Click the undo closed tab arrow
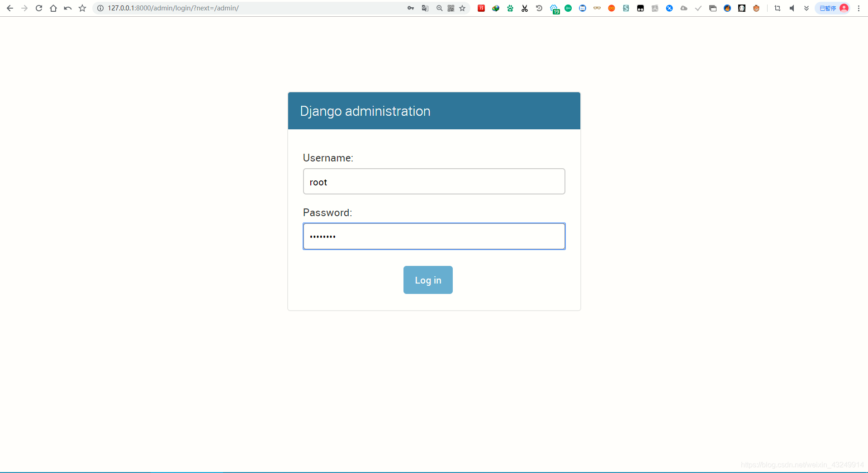The image size is (868, 473). tap(68, 8)
